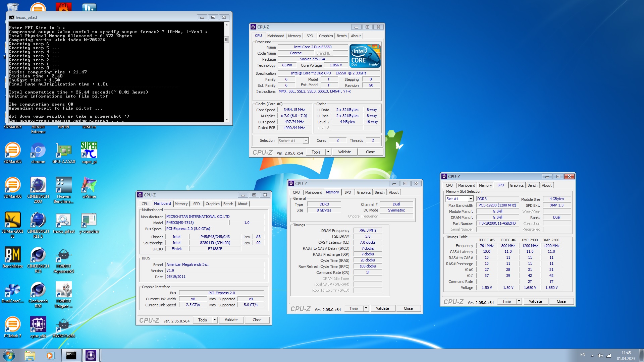Open Cinebench R20 desktop shortcut
The image size is (644, 362).
pyautogui.click(x=38, y=294)
